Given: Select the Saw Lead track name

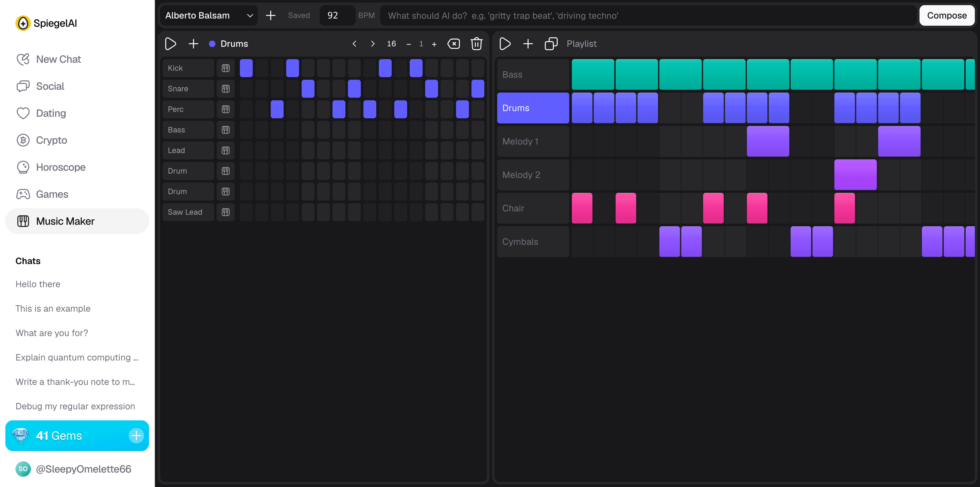Looking at the screenshot, I should (x=188, y=212).
